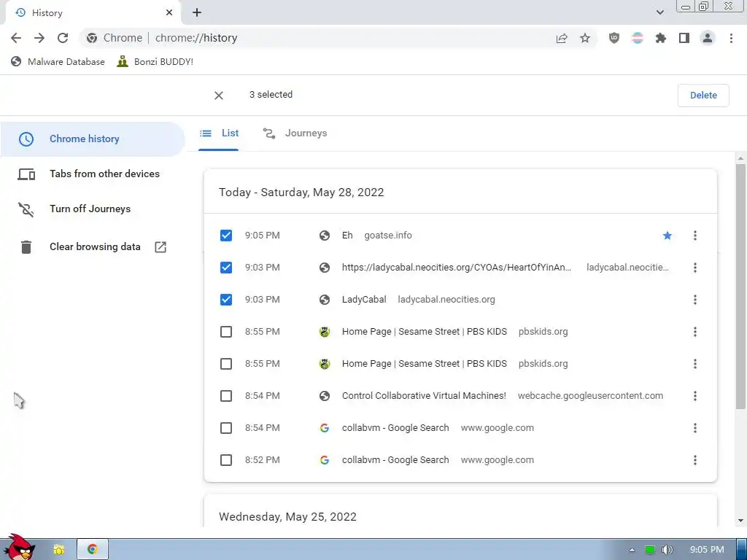Open Malware Database bookmark
Viewport: 747px width, 560px height.
(x=58, y=62)
